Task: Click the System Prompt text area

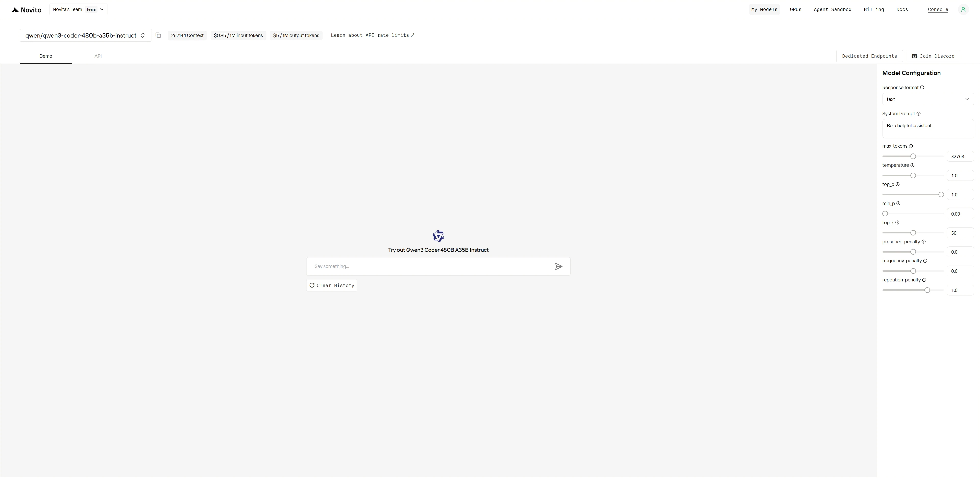Action: coord(928,129)
